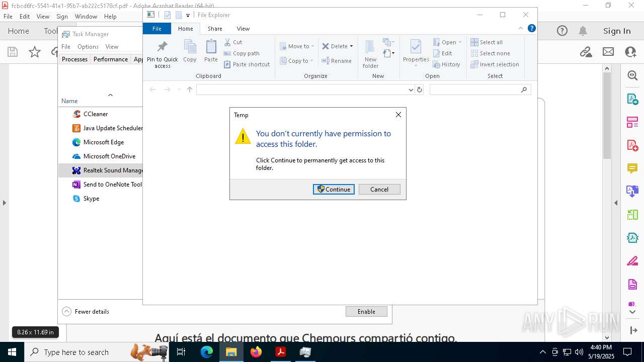This screenshot has width=644, height=362.
Task: Click the Acrobat Fill & Sign pen icon
Action: point(632,261)
